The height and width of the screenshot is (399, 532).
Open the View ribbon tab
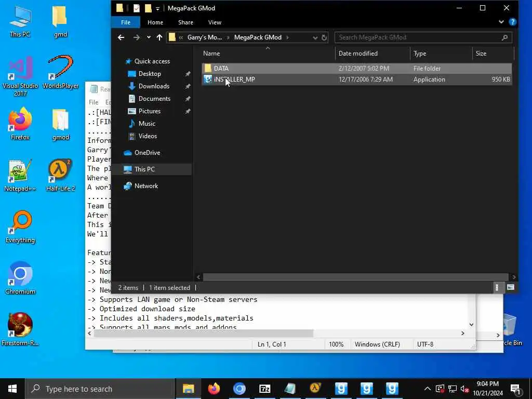point(215,22)
